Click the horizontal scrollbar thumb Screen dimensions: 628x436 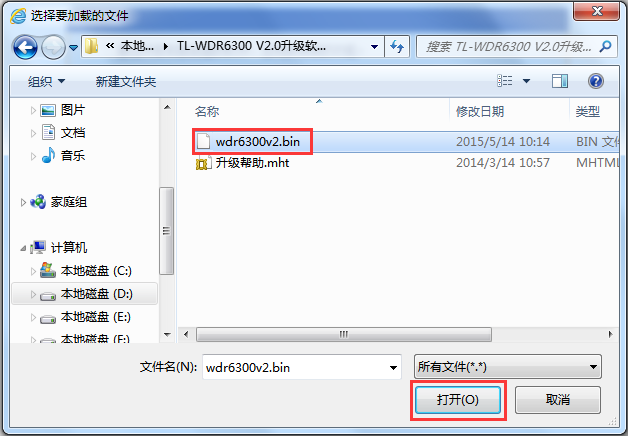click(344, 334)
